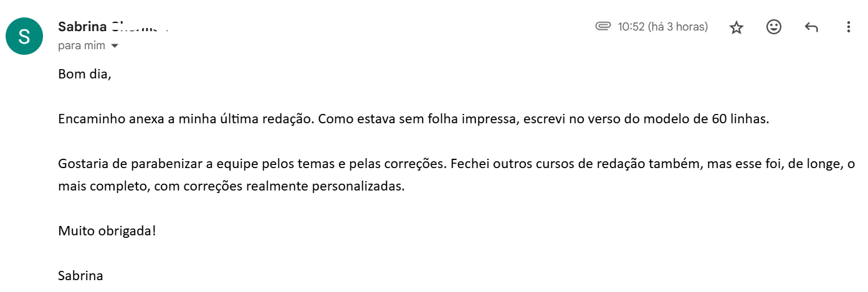This screenshot has width=868, height=292.
Task: Click the sentence starting 'Gostaria de parabenizar'
Action: coord(252,164)
